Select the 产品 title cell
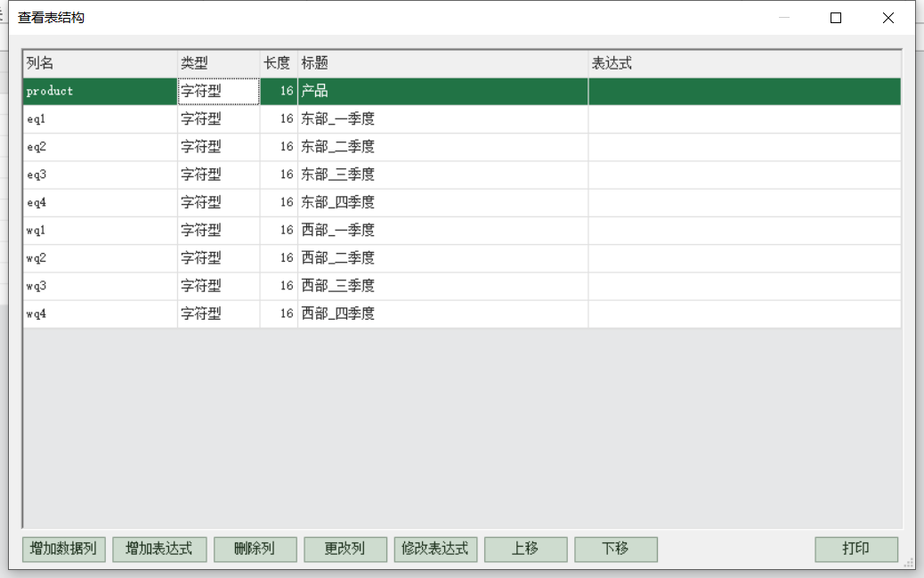 [x=443, y=92]
